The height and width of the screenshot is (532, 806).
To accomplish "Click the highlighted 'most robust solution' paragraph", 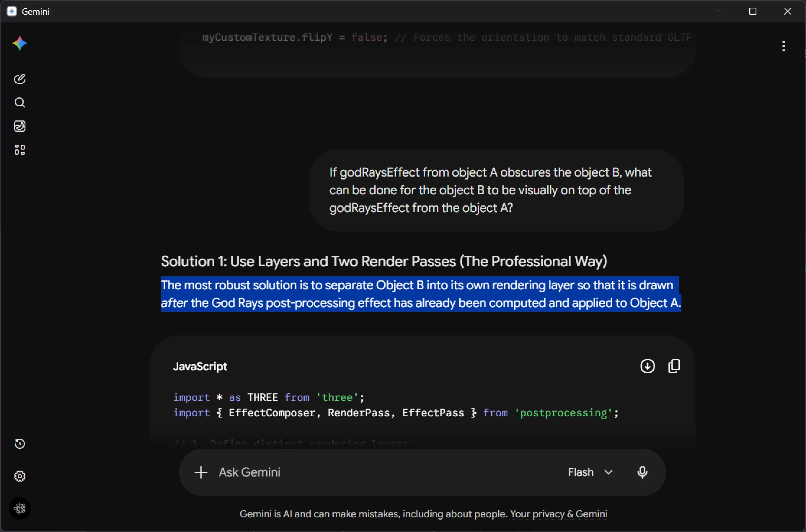I will 421,294.
